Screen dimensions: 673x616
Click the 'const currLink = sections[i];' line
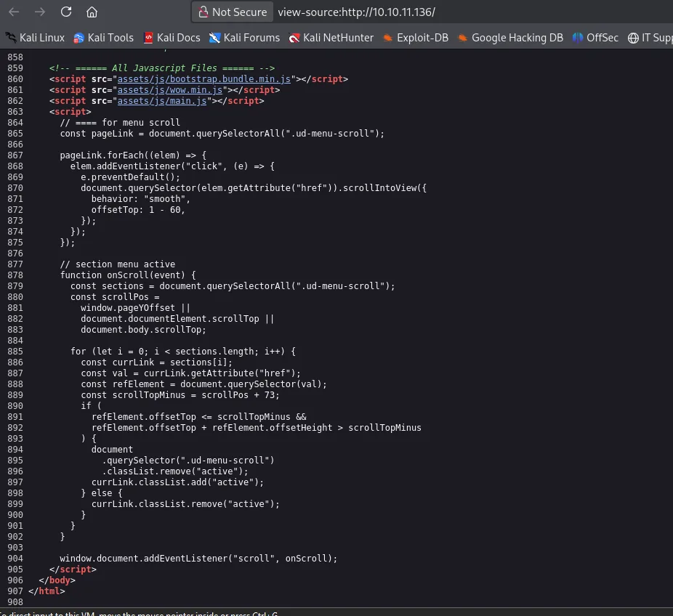[157, 362]
